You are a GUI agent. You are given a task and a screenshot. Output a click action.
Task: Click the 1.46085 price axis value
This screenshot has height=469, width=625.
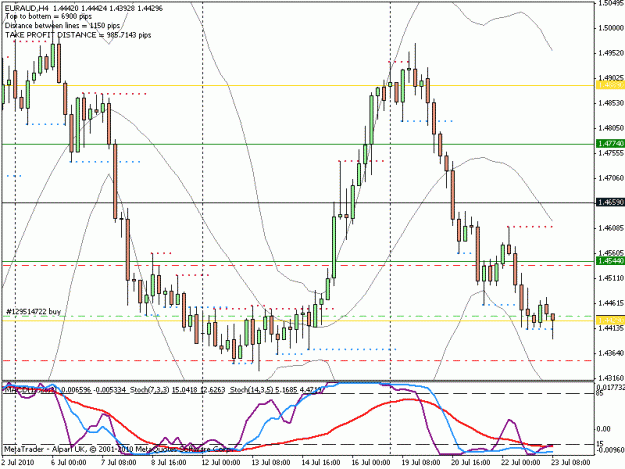(x=611, y=228)
